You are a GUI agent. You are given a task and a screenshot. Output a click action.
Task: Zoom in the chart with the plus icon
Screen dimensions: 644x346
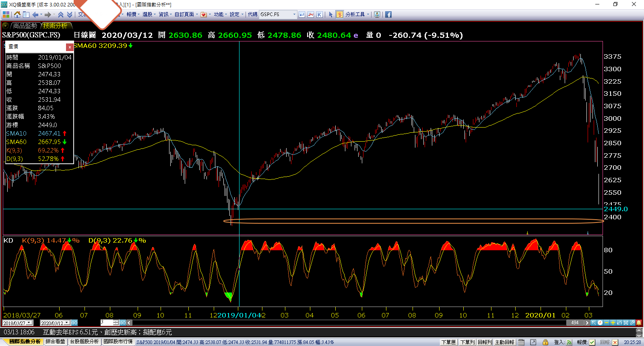(x=613, y=323)
